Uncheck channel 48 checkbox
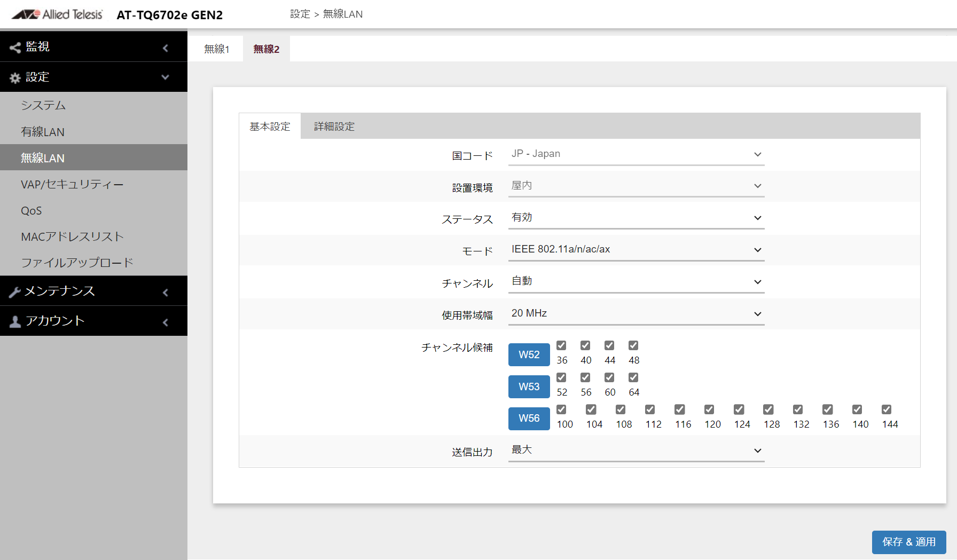The height and width of the screenshot is (560, 957). coord(633,345)
